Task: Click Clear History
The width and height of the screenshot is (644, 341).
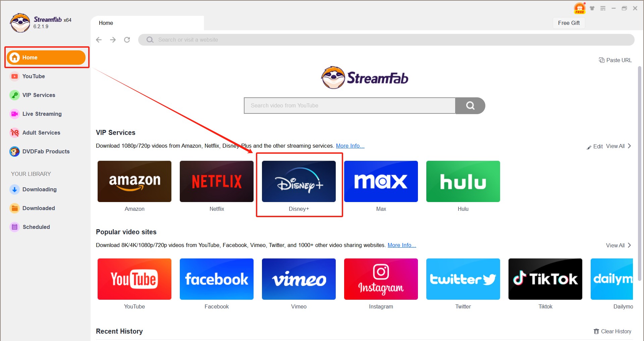Action: tap(612, 331)
